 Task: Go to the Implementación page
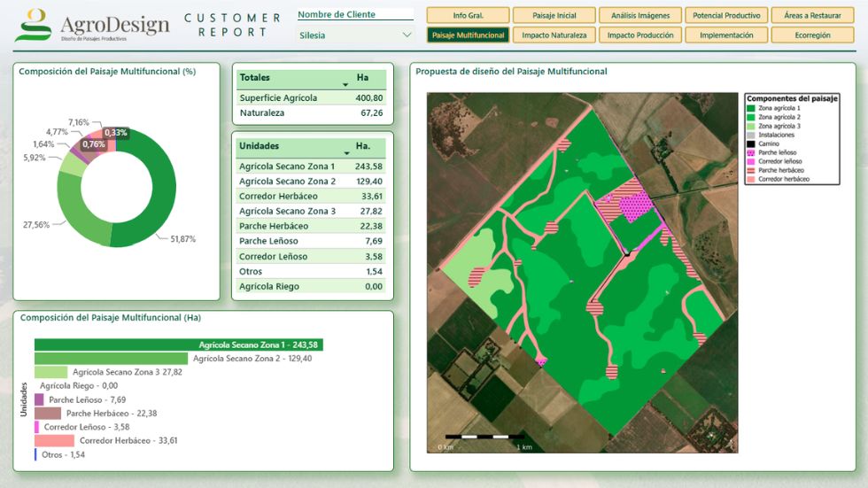click(x=726, y=35)
